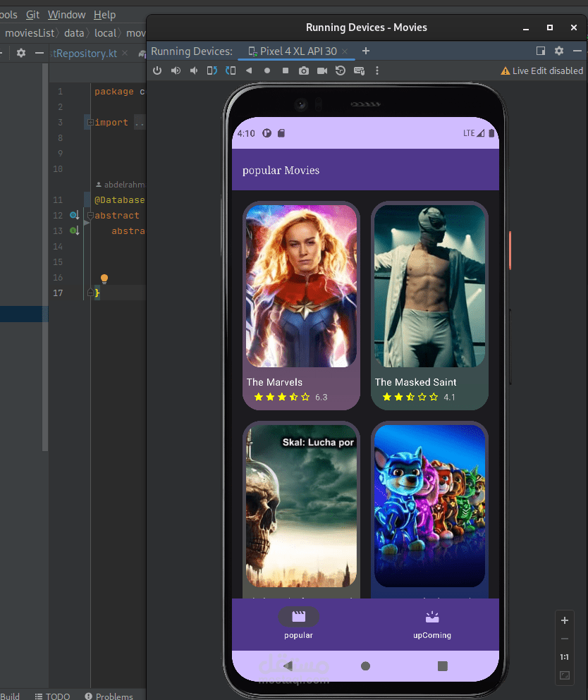This screenshot has width=588, height=700.
Task: Expand folded import block on line 3
Action: pyautogui.click(x=90, y=123)
